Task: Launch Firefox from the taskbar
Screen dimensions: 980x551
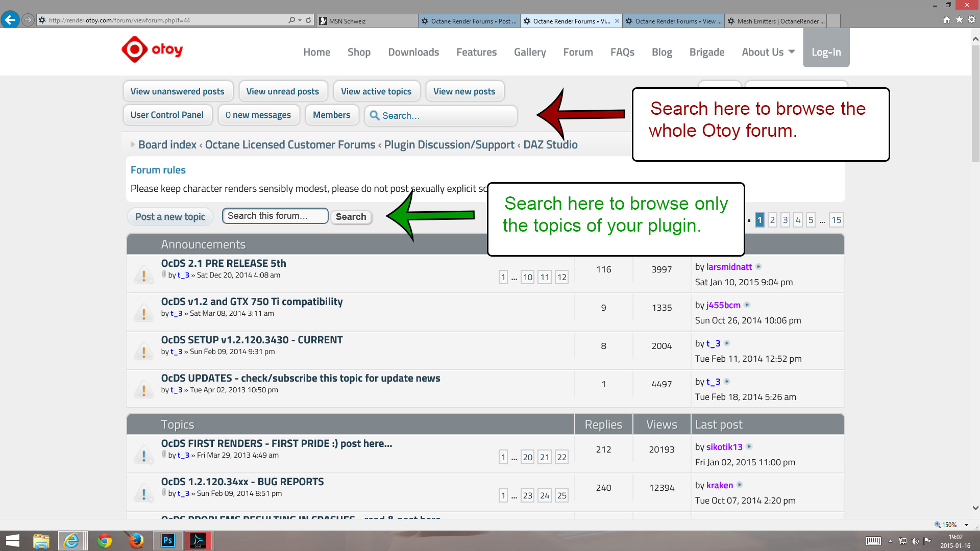Action: [x=136, y=540]
